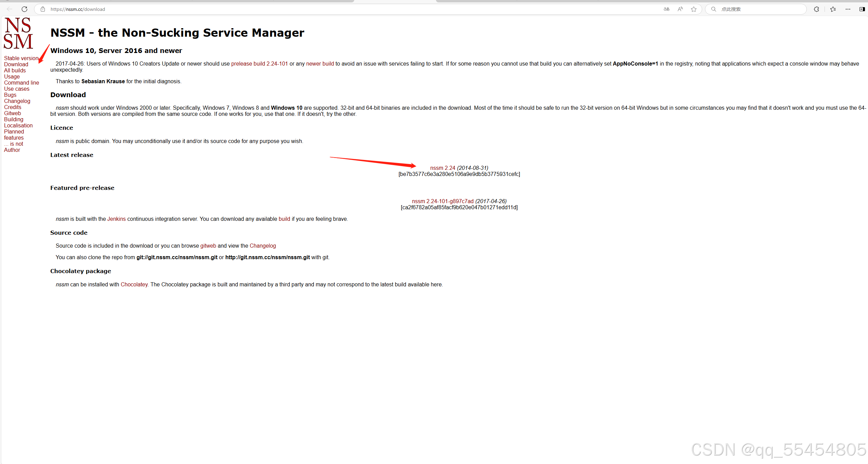Click the address bar URL
The width and height of the screenshot is (868, 464).
[x=78, y=9]
